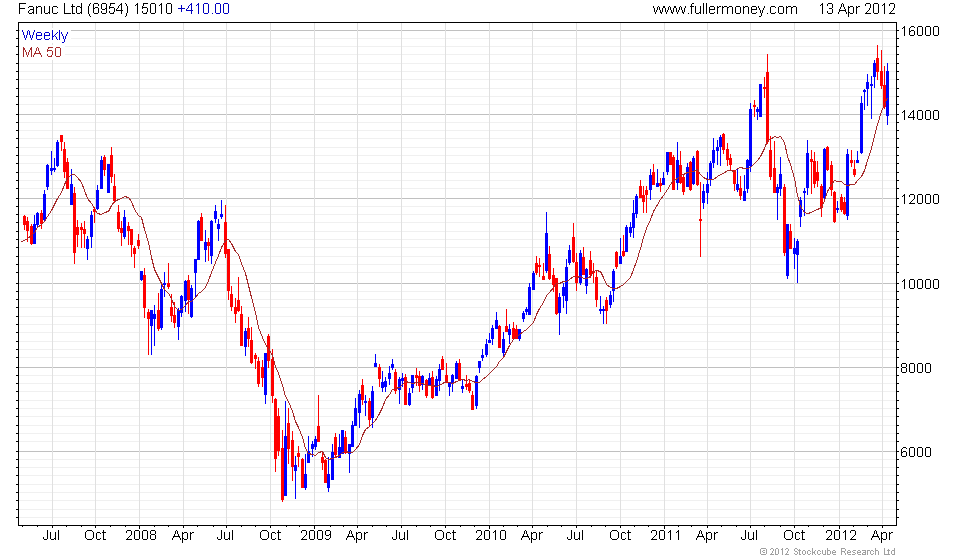980x560 pixels.
Task: Click the 16000 price axis label
Action: click(x=922, y=31)
